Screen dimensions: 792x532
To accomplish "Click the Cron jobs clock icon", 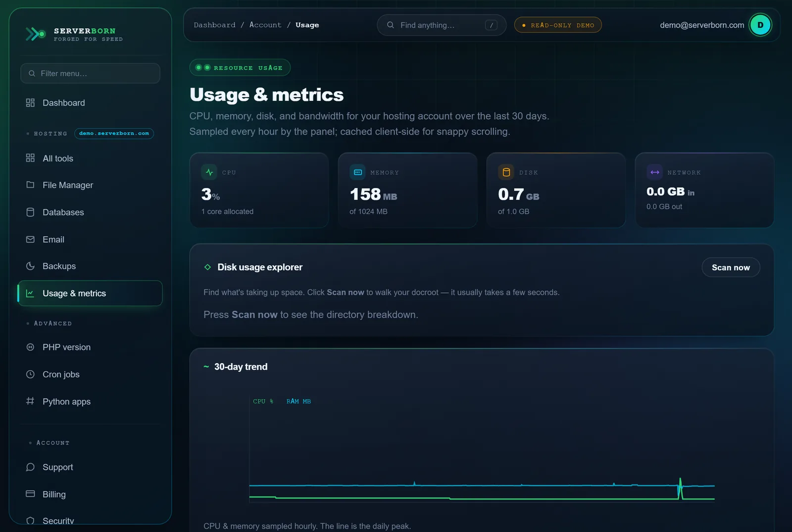I will tap(30, 374).
